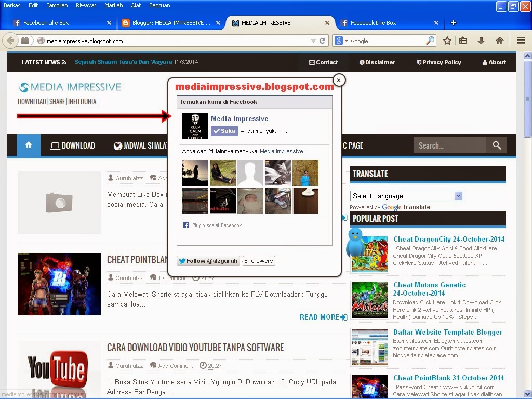The width and height of the screenshot is (532, 399).
Task: Open the Privacy Policy link
Action: [439, 62]
